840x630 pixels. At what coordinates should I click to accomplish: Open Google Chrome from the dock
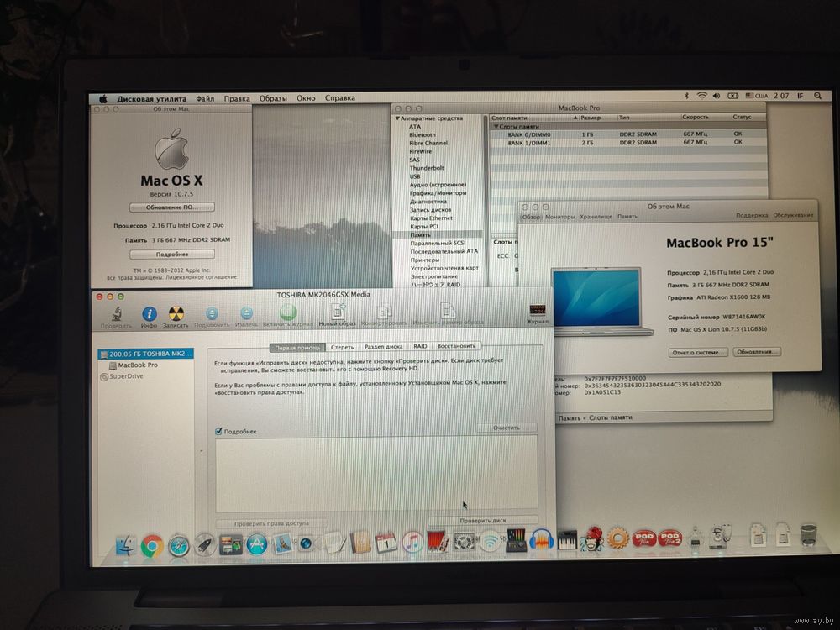[x=152, y=546]
